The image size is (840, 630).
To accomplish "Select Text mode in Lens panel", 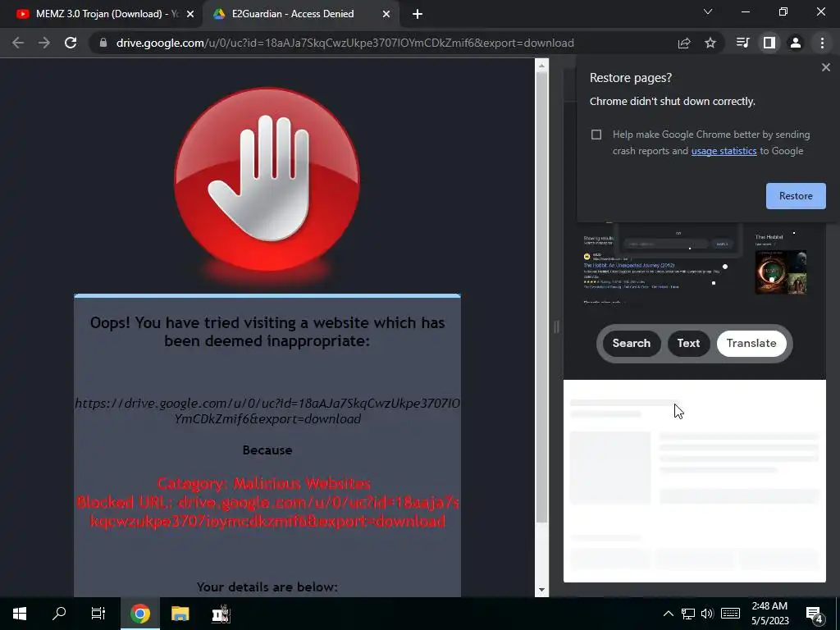I will point(688,344).
